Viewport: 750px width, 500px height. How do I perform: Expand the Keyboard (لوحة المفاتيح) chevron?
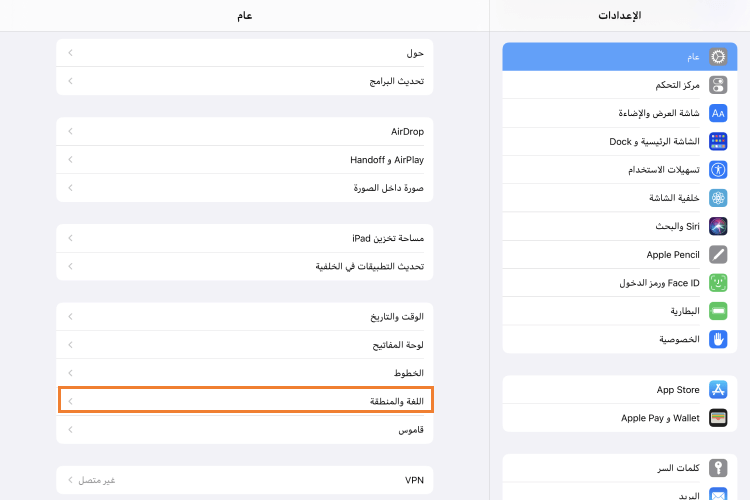(70, 344)
